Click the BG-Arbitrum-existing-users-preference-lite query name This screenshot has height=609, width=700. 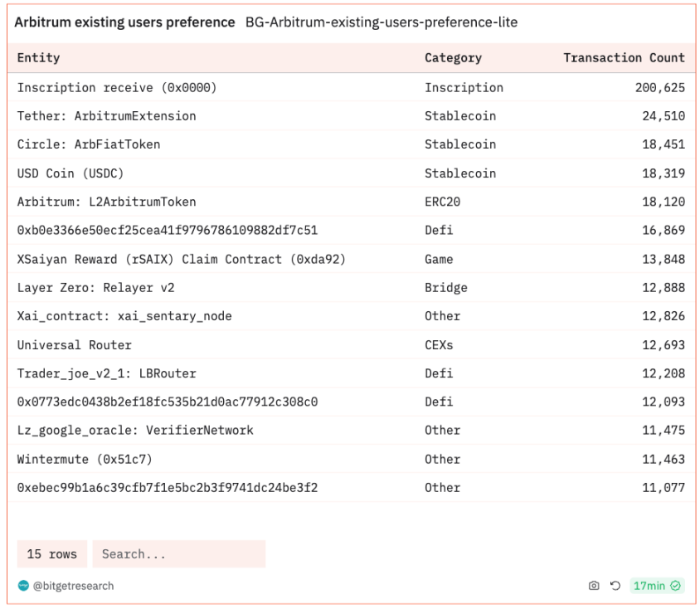pos(382,22)
